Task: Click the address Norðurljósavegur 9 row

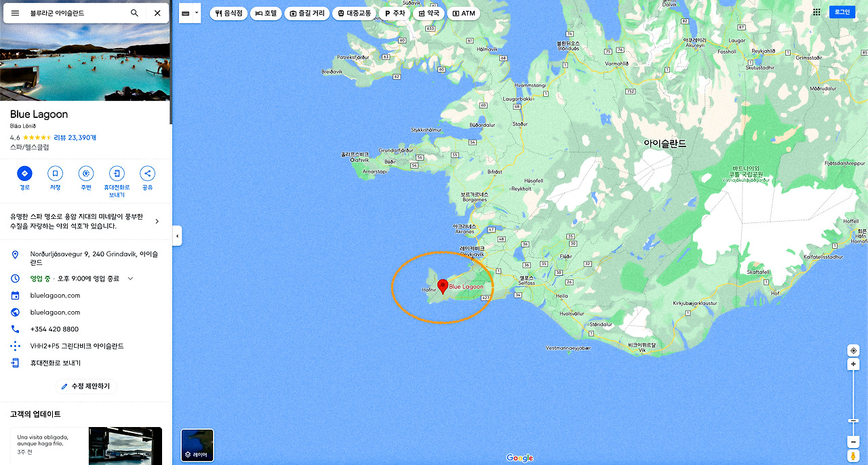Action: click(85, 258)
